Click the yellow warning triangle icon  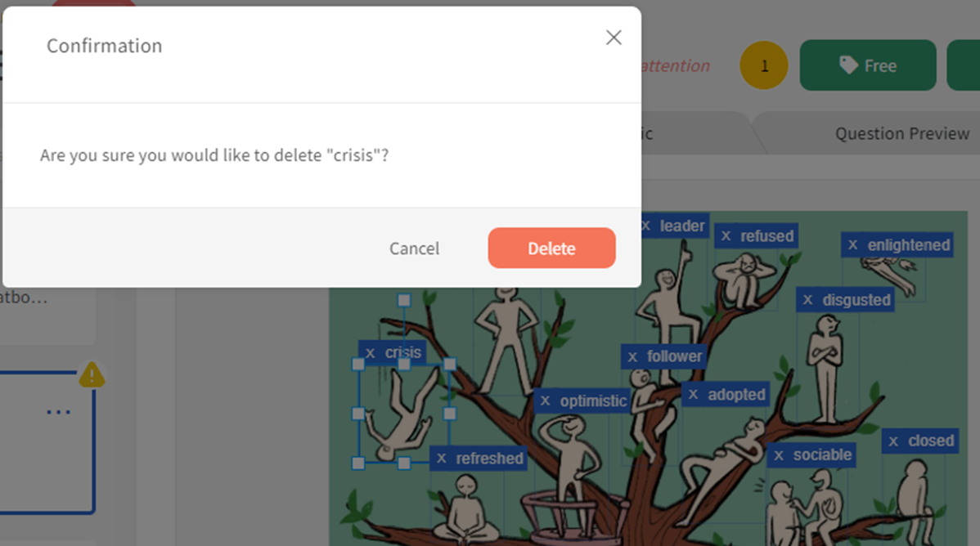[x=92, y=375]
